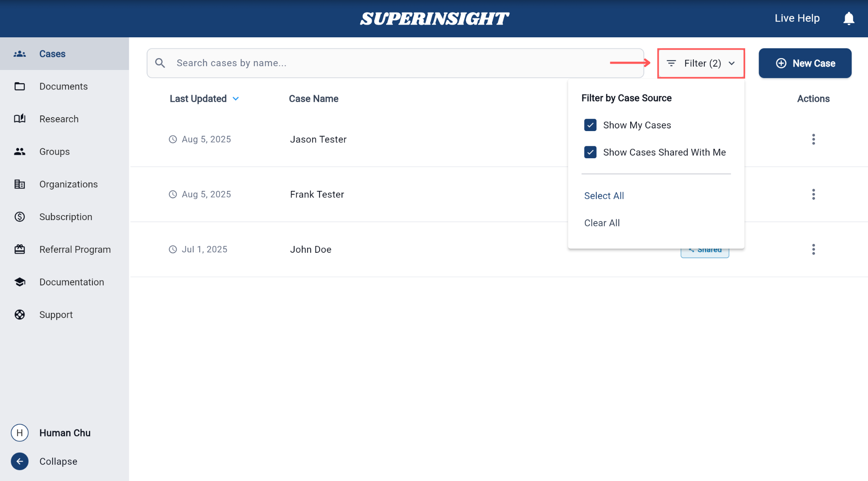The width and height of the screenshot is (868, 481).
Task: Open the Cases menu item
Action: [x=64, y=54]
